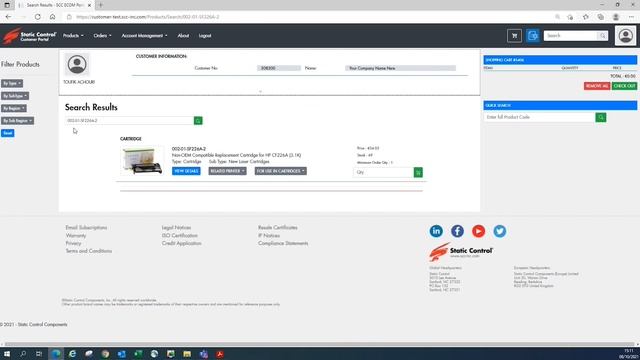Open the shopping cart icon in navbar
Viewport: 640px width, 360px height.
click(x=514, y=36)
